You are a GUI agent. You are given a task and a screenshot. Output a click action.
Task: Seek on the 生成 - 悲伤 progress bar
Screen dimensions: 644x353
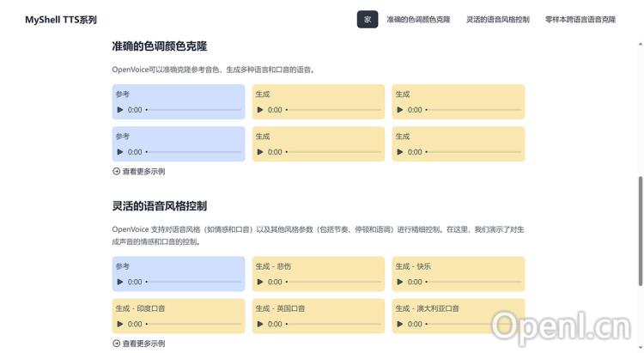[333, 282]
